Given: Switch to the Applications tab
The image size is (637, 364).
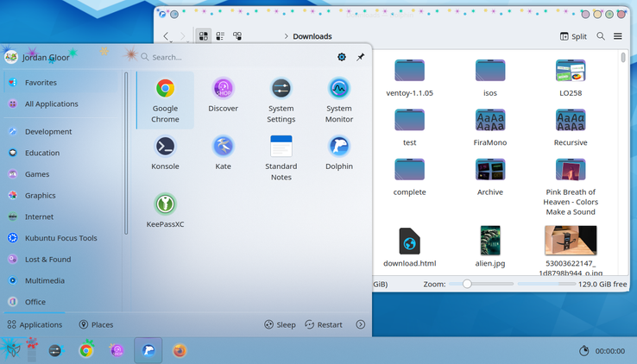Looking at the screenshot, I should pos(35,324).
